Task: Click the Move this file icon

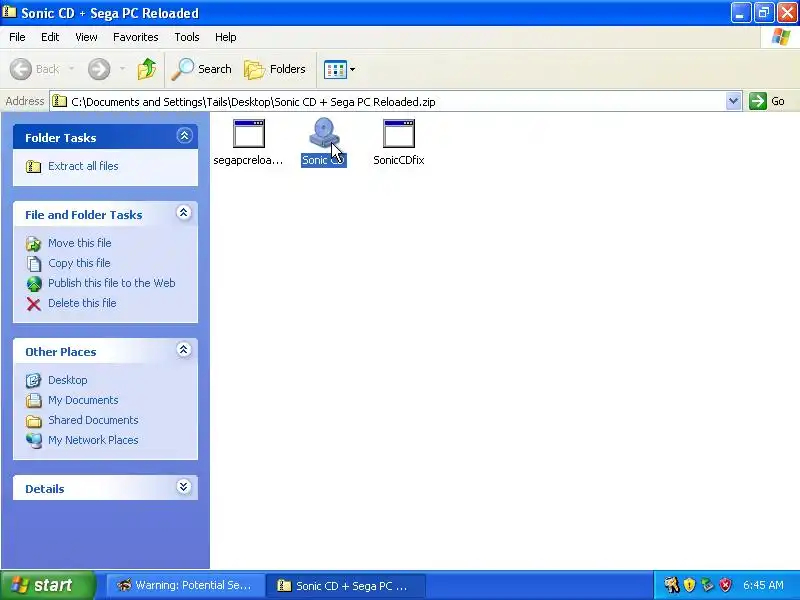Action: coord(34,244)
